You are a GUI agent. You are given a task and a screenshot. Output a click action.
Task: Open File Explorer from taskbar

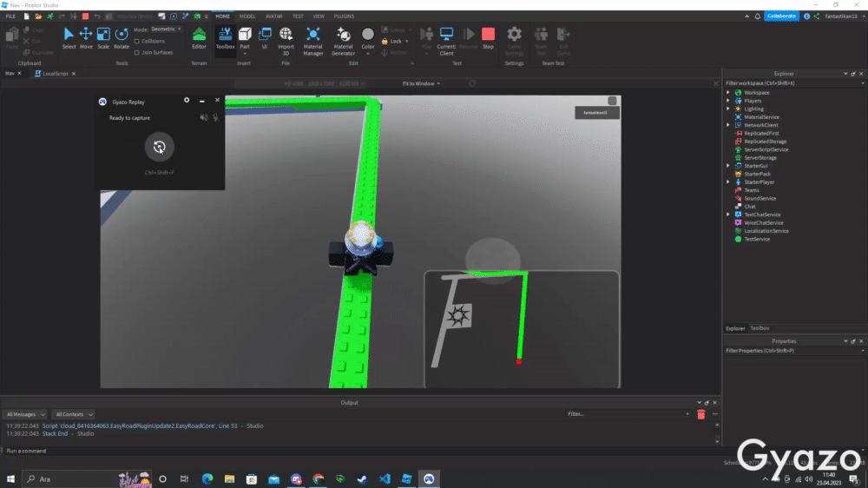tap(229, 478)
